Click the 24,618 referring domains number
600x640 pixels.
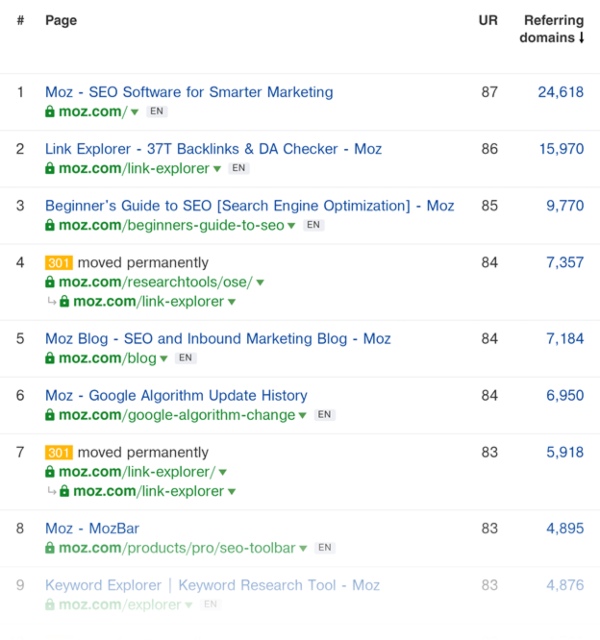pos(560,92)
